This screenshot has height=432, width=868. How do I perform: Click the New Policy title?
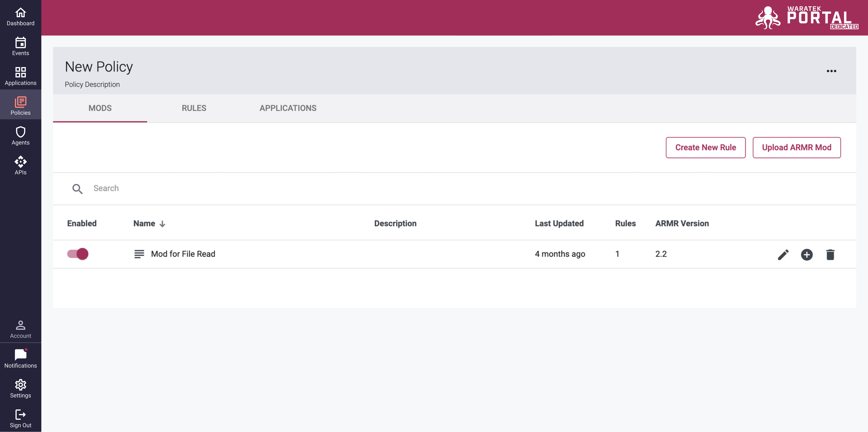point(99,67)
